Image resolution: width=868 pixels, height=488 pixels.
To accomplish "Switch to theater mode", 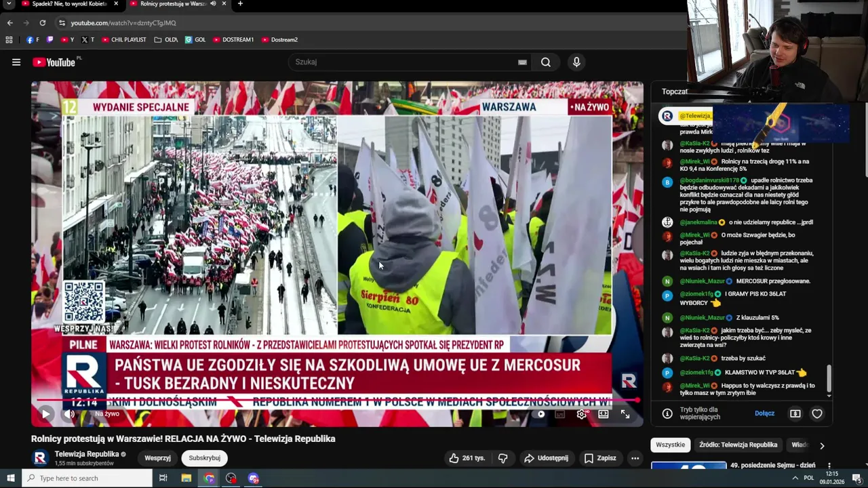I will 604,413.
